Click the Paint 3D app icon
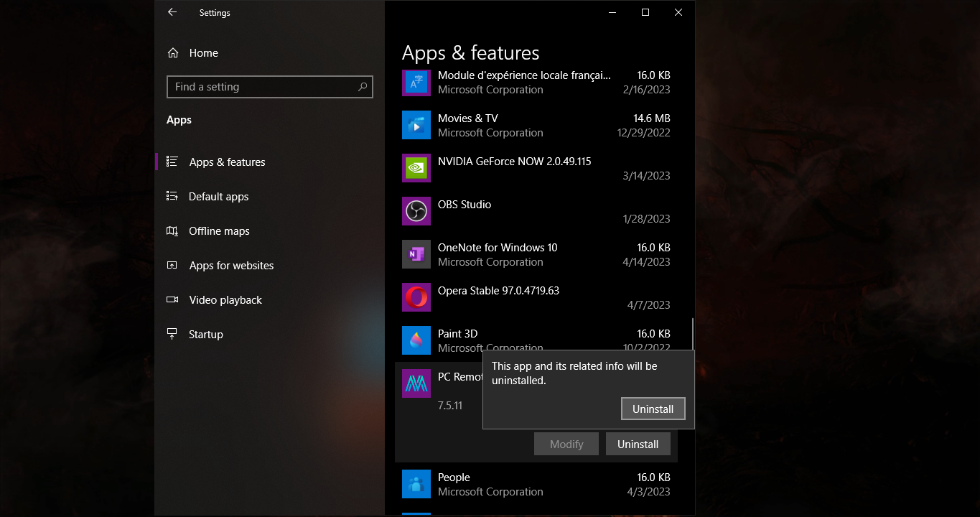Image resolution: width=980 pixels, height=517 pixels. pos(416,340)
